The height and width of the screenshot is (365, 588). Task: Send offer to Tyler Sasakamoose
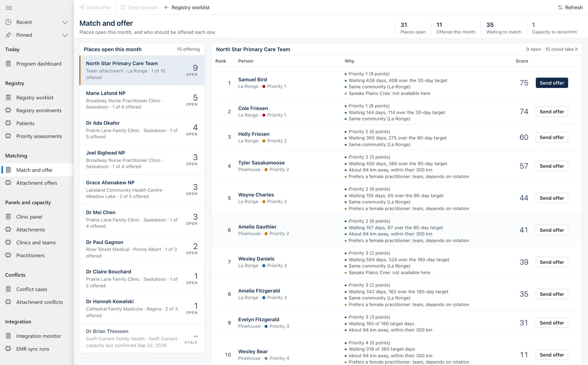coord(552,166)
